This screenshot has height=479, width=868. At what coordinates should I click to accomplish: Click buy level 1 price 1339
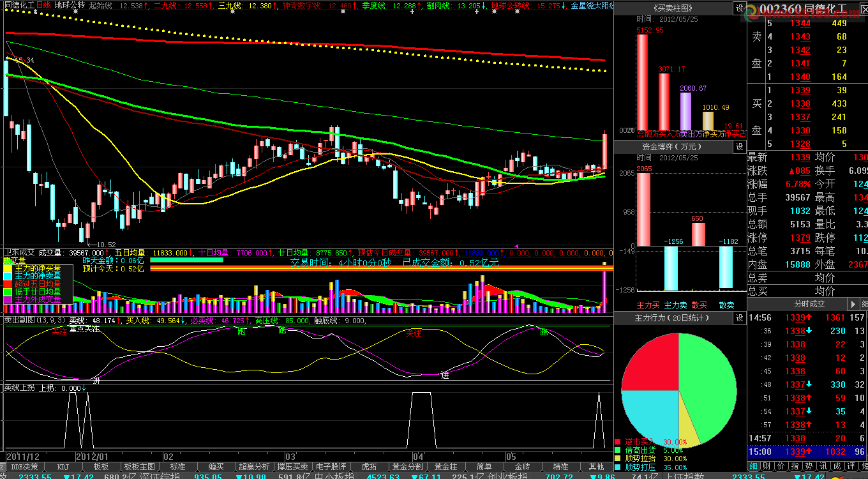click(800, 90)
